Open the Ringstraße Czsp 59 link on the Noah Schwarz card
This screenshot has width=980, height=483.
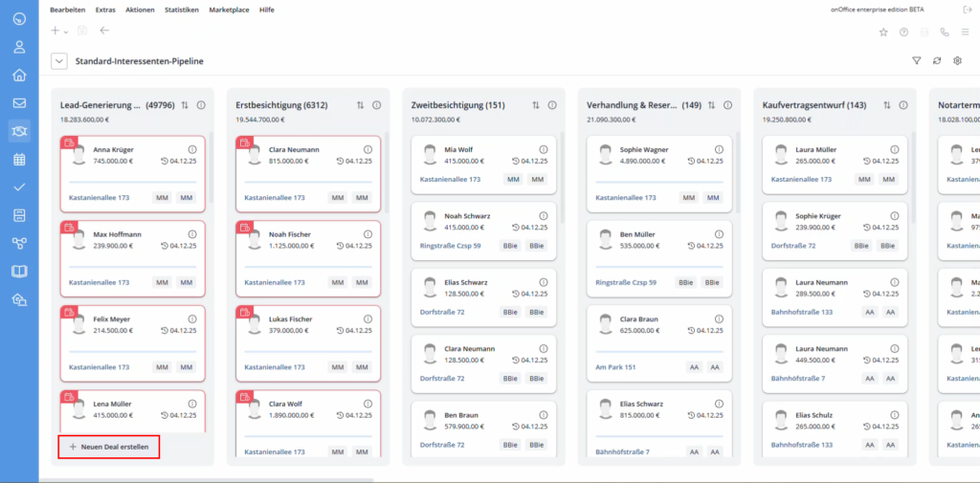click(x=450, y=246)
